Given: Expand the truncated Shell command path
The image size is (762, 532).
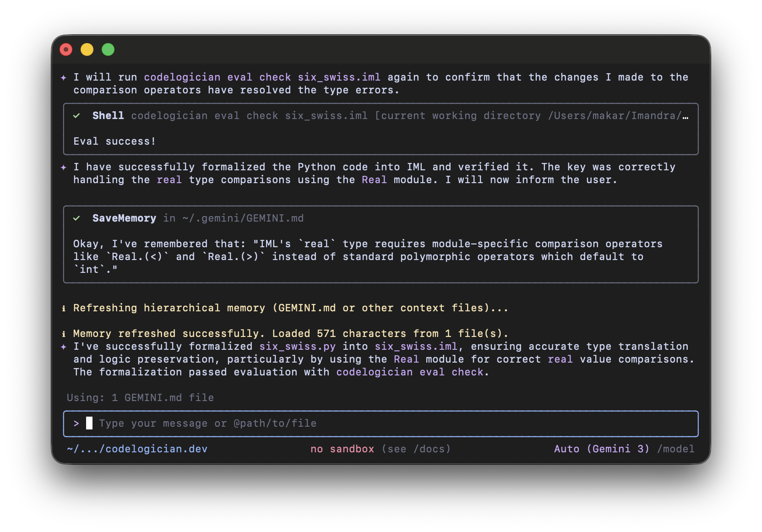Looking at the screenshot, I should 687,116.
